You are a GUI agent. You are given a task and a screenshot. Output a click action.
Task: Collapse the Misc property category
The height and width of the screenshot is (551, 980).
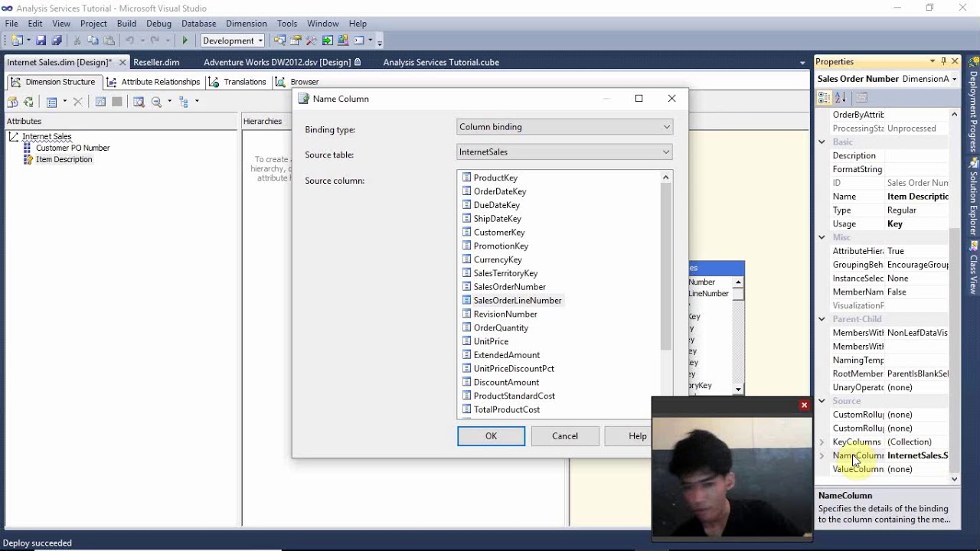click(x=822, y=237)
